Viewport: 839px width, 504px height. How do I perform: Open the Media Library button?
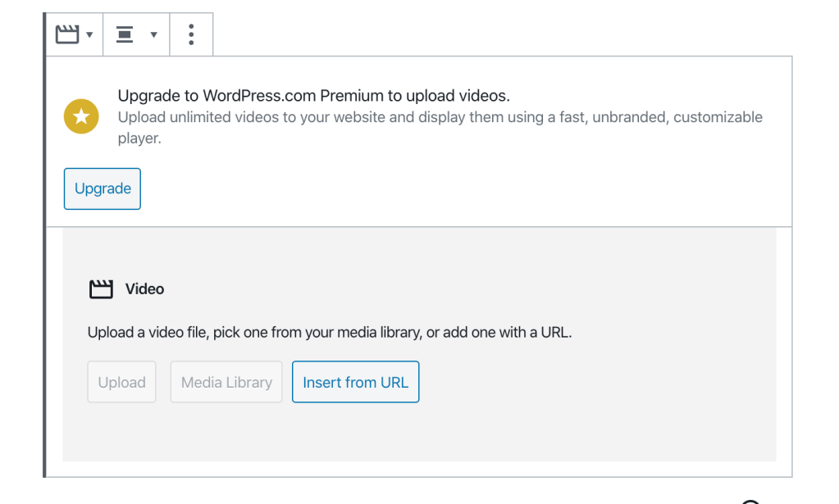point(226,382)
